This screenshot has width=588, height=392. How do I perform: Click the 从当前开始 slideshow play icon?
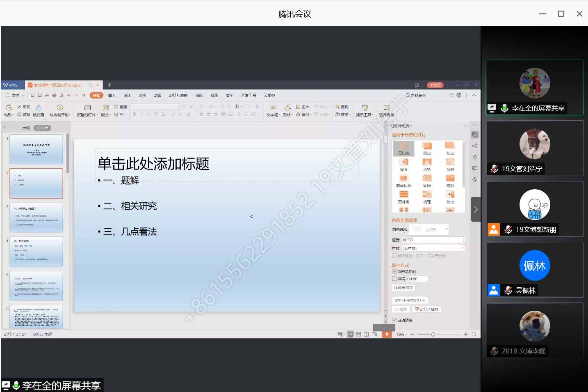pos(60,108)
